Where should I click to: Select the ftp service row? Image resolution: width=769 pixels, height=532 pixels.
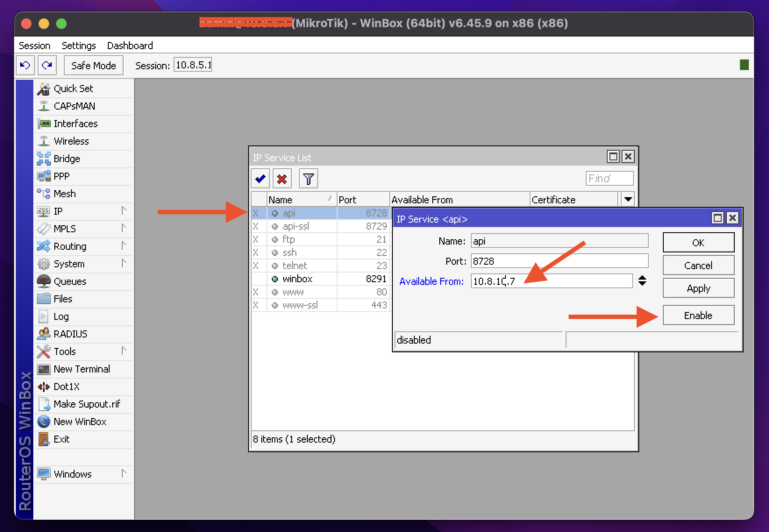coord(320,239)
